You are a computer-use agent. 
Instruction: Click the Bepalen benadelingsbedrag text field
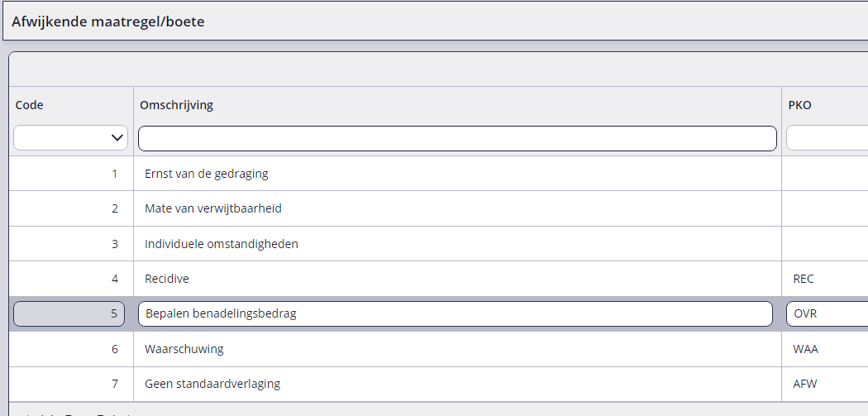(455, 314)
